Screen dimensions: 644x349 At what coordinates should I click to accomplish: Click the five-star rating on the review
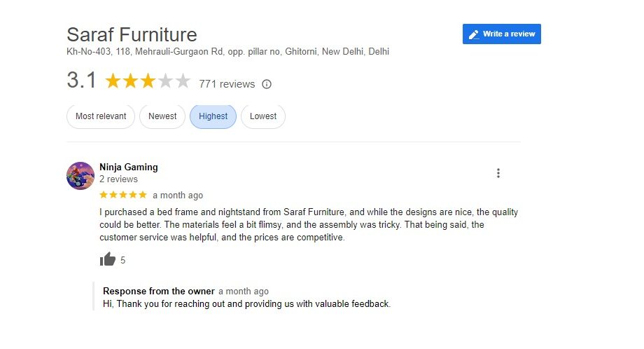click(123, 195)
